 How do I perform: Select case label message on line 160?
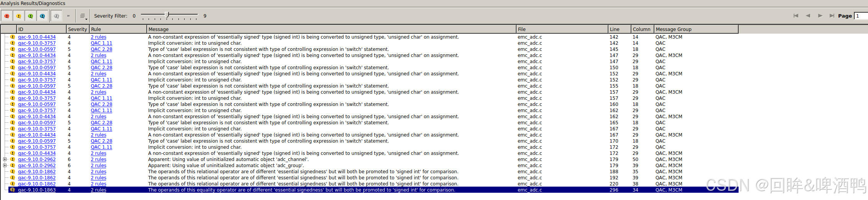pyautogui.click(x=268, y=104)
